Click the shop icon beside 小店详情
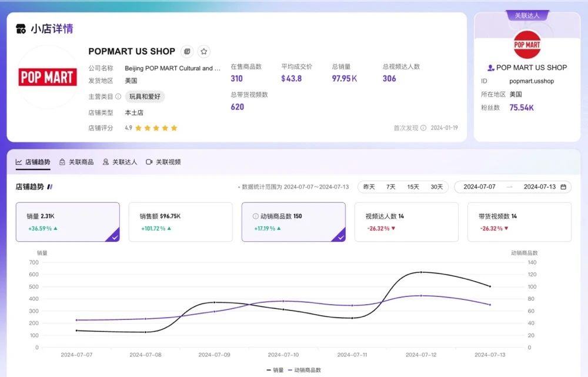This screenshot has height=377, width=588. tap(21, 29)
